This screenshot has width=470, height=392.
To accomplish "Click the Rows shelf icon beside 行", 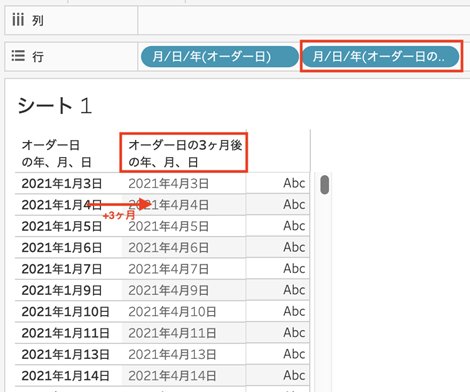I will (x=18, y=56).
